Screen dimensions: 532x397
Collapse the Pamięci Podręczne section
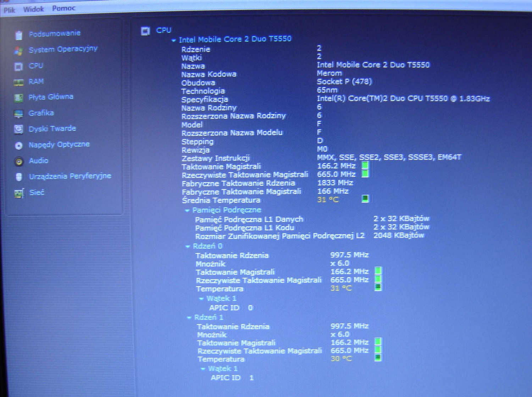[188, 210]
